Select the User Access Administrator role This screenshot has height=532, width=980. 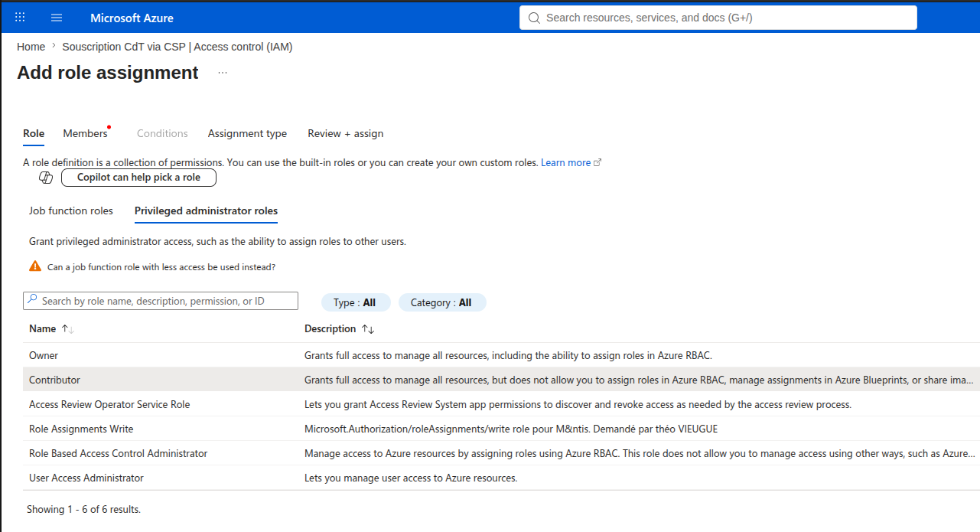click(x=501, y=478)
